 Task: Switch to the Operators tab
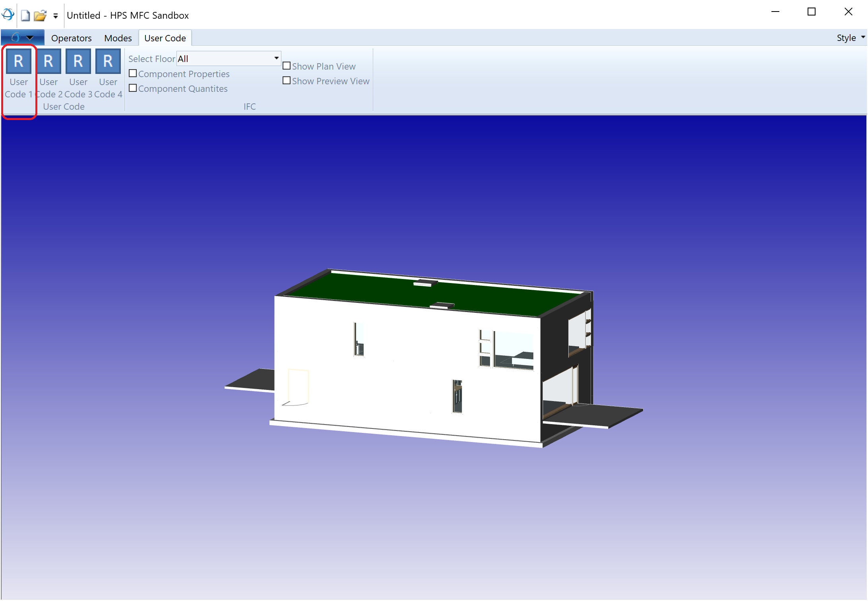click(72, 38)
